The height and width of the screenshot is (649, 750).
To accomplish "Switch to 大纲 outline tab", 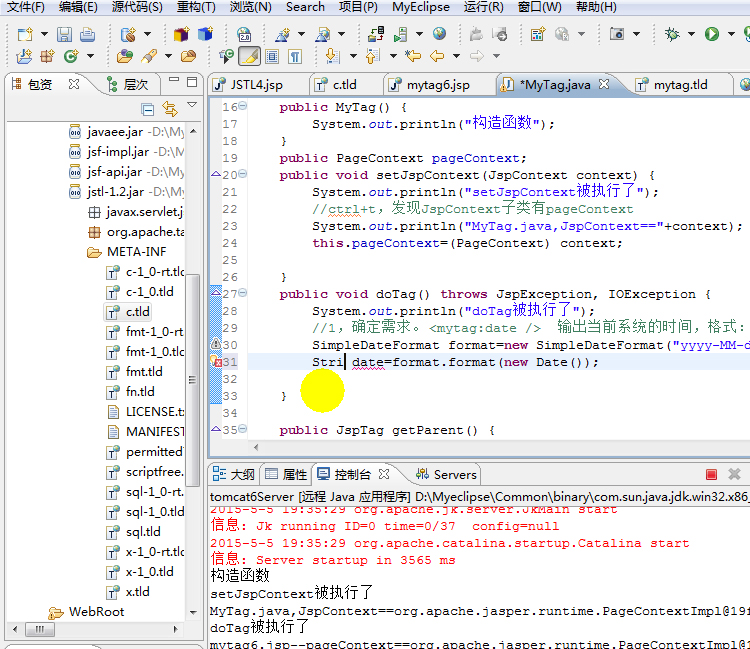I will [x=233, y=474].
